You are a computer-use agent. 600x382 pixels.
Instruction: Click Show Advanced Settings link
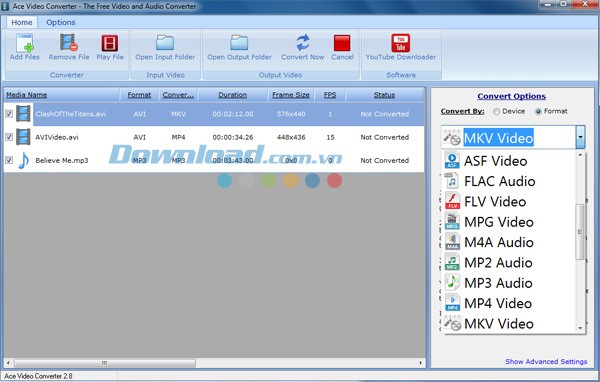(x=546, y=361)
